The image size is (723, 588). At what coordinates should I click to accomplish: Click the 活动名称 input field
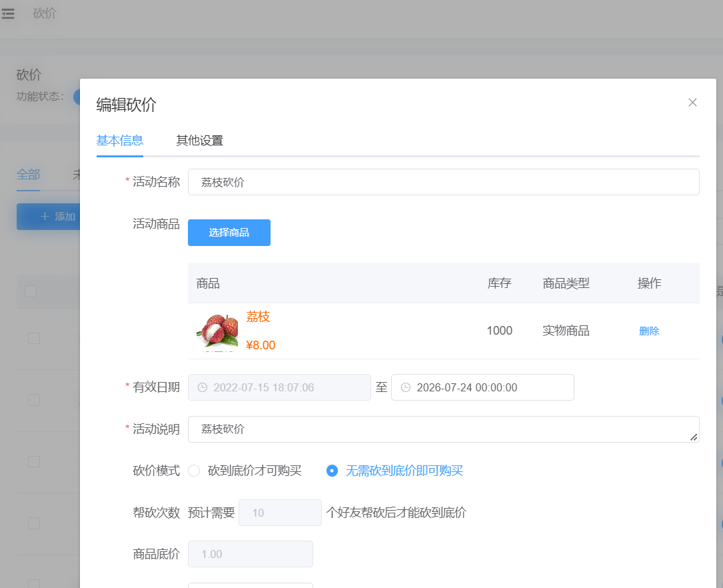pyautogui.click(x=444, y=182)
